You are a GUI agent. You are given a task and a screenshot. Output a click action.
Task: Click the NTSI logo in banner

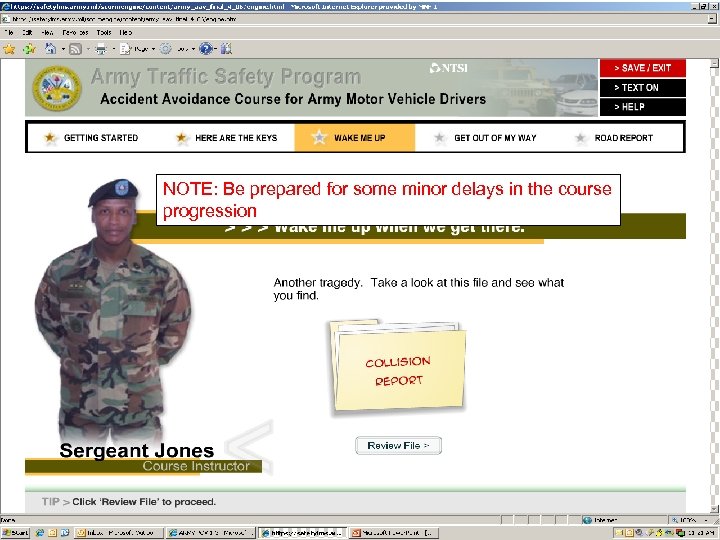449,68
